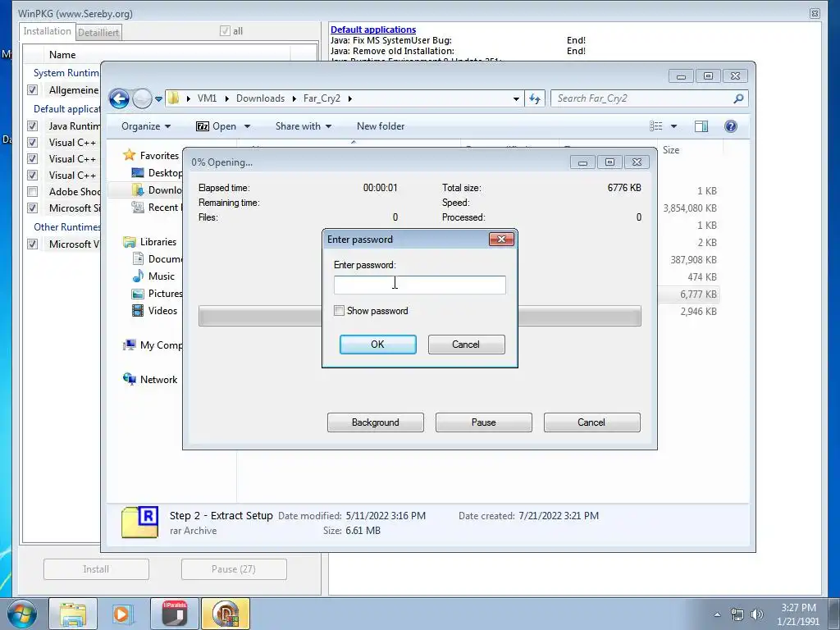The width and height of the screenshot is (840, 630).
Task: Toggle the preview pane icon
Action: pyautogui.click(x=701, y=126)
